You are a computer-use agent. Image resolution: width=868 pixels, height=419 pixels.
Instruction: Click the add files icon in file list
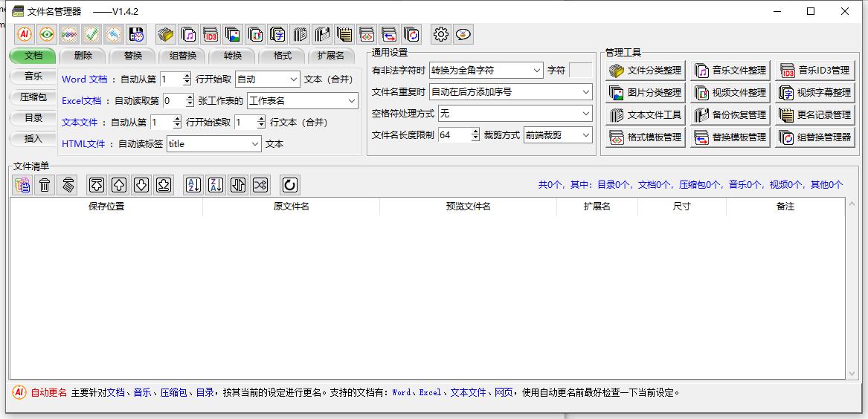(23, 185)
